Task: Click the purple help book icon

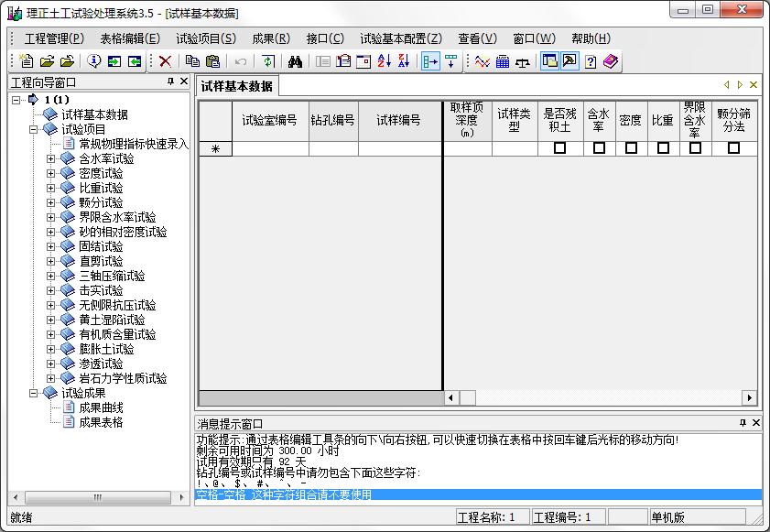Action: (611, 61)
